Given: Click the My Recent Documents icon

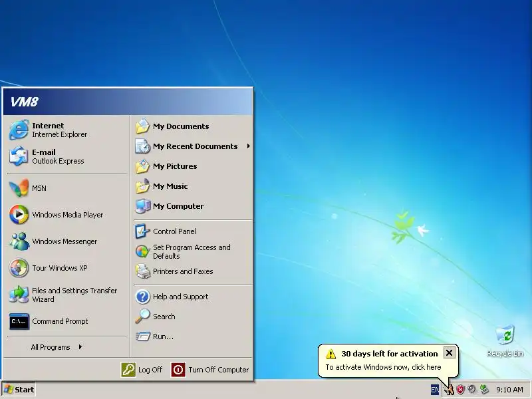Looking at the screenshot, I should click(142, 146).
